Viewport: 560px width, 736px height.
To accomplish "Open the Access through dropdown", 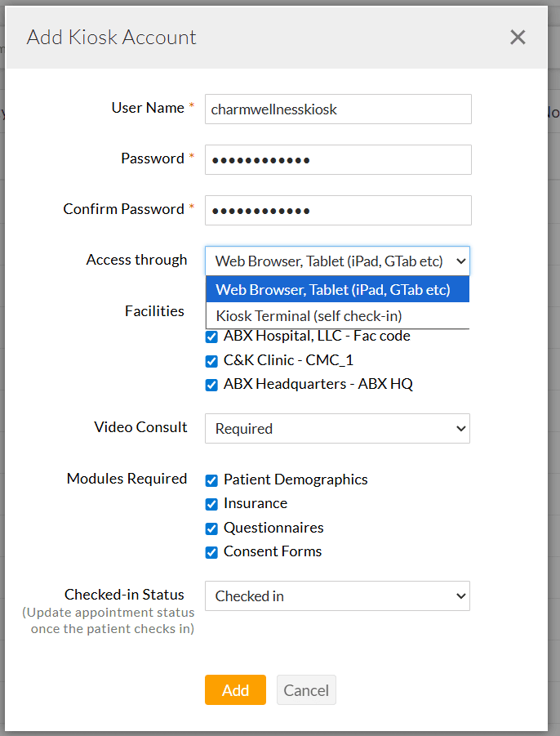I will coord(337,261).
